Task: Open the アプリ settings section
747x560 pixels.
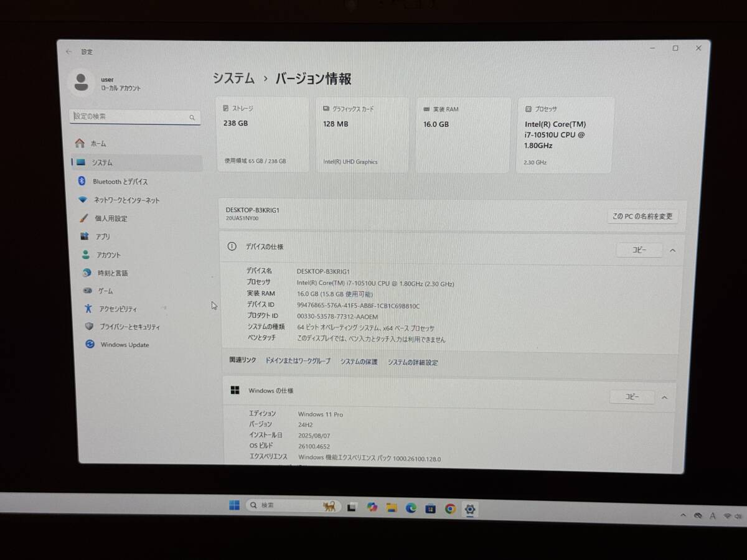Action: click(x=105, y=236)
